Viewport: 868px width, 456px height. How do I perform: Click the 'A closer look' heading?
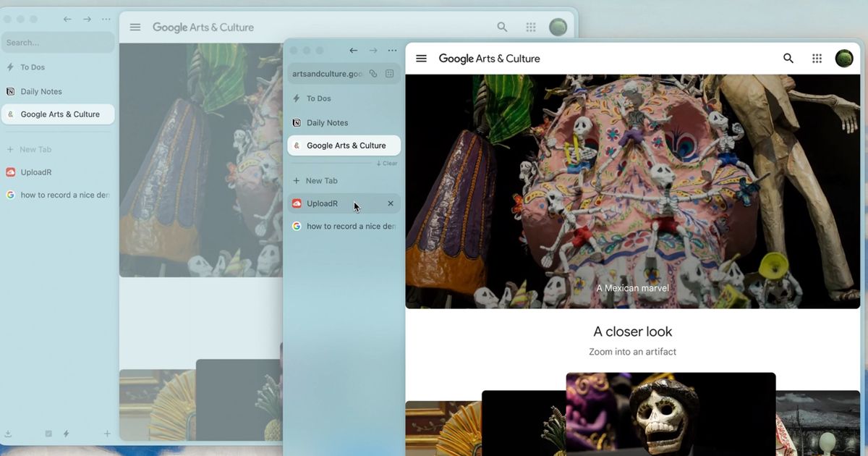point(633,332)
